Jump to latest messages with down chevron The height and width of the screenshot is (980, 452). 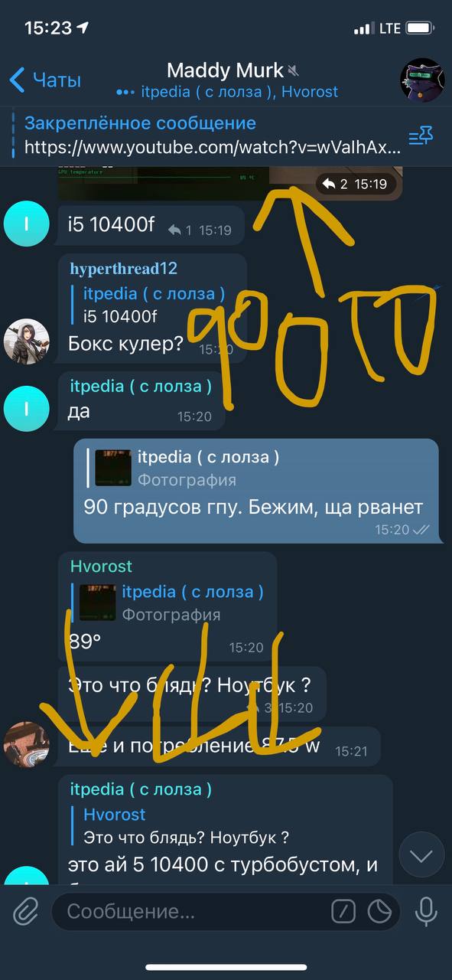pos(421,855)
